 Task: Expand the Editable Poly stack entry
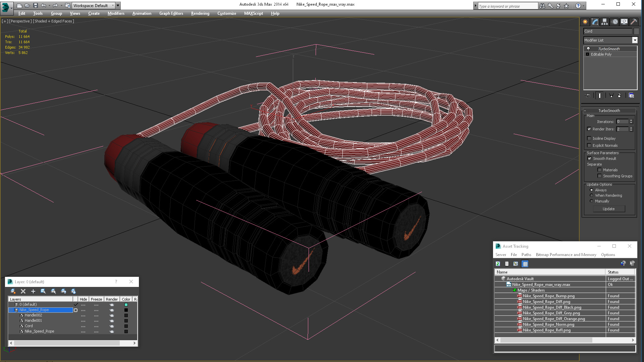[587, 54]
